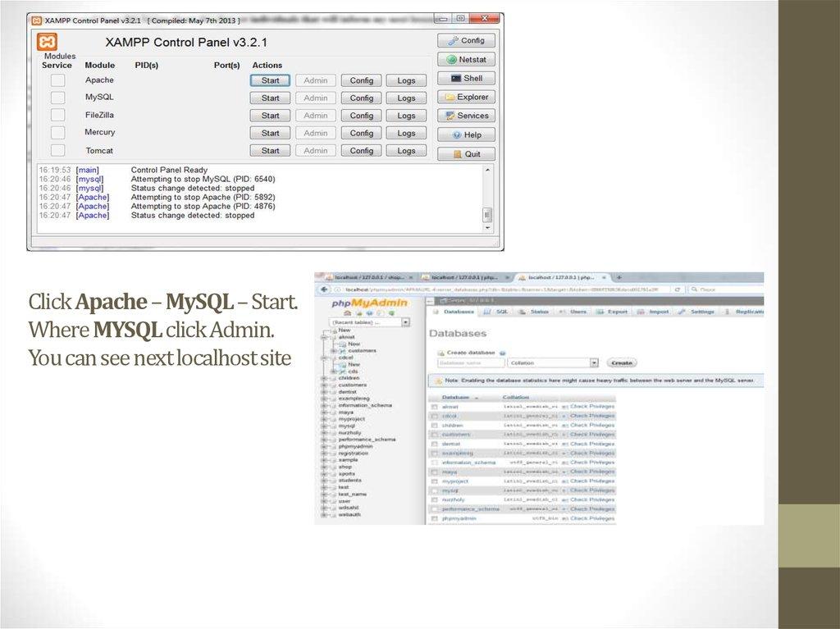
Task: Click the phpMyAdmin home icon below the logo
Action: (x=347, y=312)
